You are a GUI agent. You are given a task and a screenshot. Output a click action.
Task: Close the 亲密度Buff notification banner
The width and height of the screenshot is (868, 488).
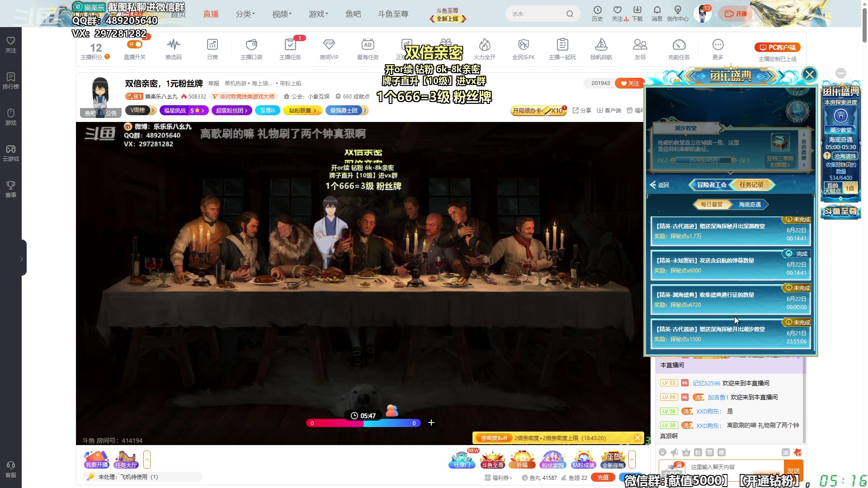click(x=637, y=438)
